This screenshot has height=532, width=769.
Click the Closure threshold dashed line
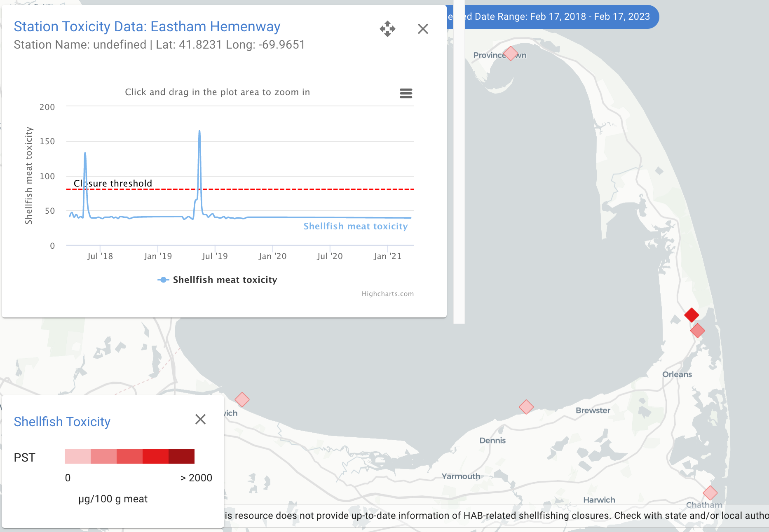[x=247, y=189]
